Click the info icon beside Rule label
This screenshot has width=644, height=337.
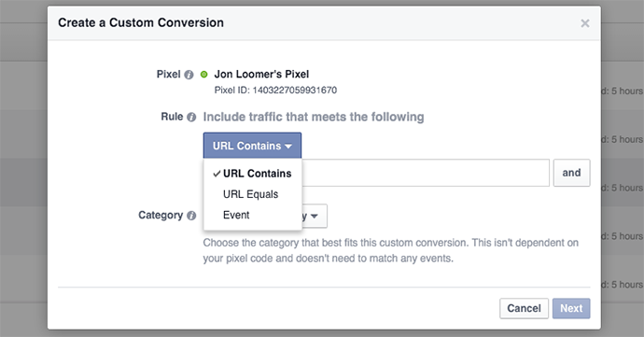(191, 117)
